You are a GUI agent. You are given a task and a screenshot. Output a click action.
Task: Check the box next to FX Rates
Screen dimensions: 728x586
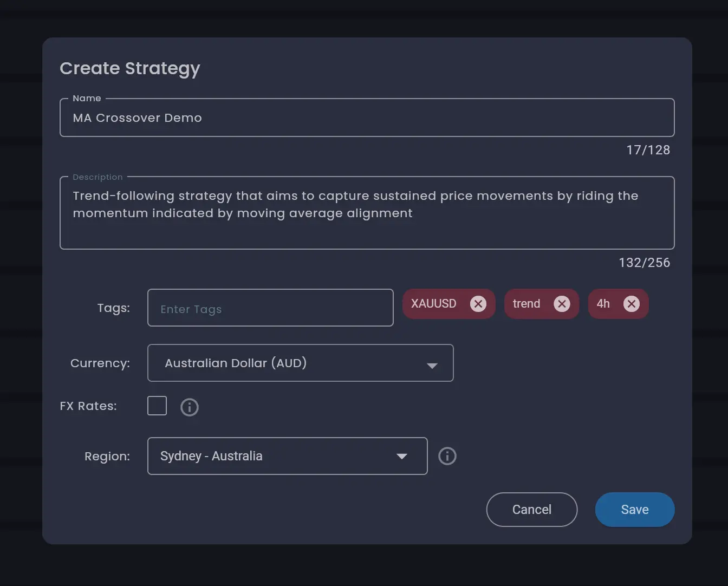pyautogui.click(x=157, y=406)
